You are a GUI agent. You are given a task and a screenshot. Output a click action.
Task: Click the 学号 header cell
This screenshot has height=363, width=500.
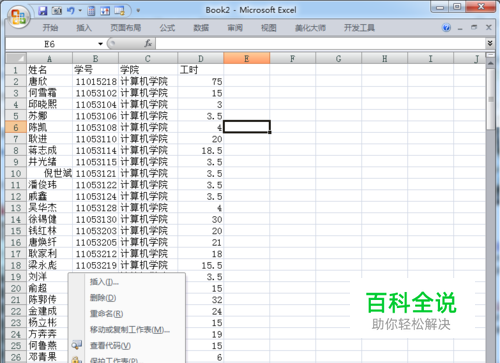95,70
